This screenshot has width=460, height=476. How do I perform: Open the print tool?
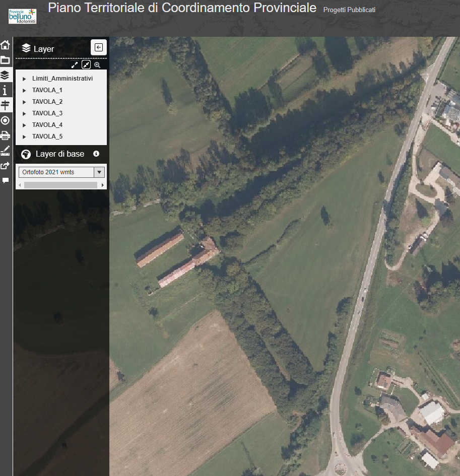point(5,135)
